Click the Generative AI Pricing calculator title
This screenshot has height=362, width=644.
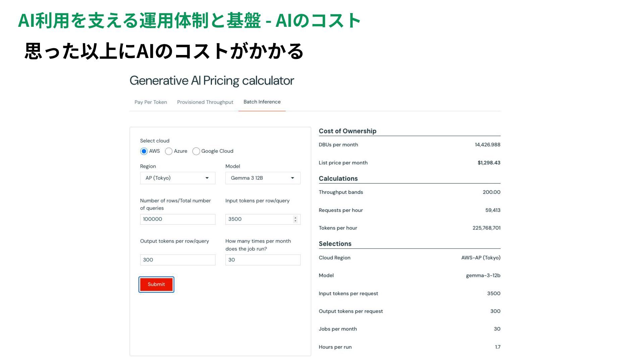(x=212, y=81)
